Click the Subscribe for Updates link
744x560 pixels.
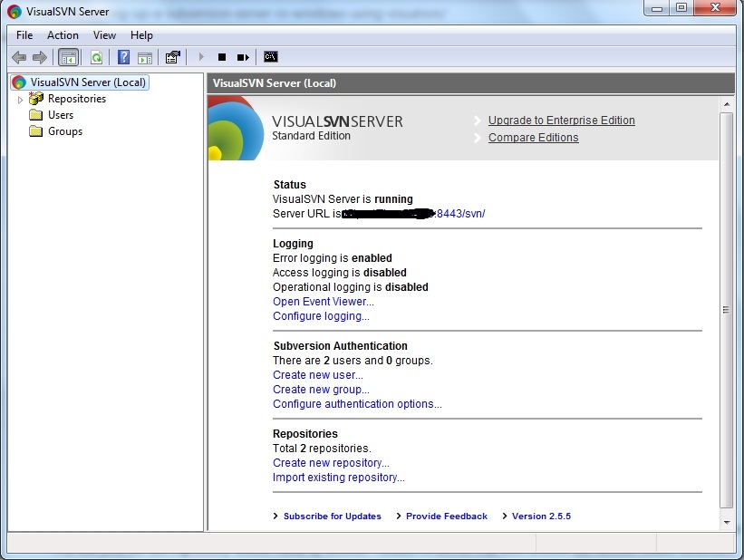click(332, 516)
